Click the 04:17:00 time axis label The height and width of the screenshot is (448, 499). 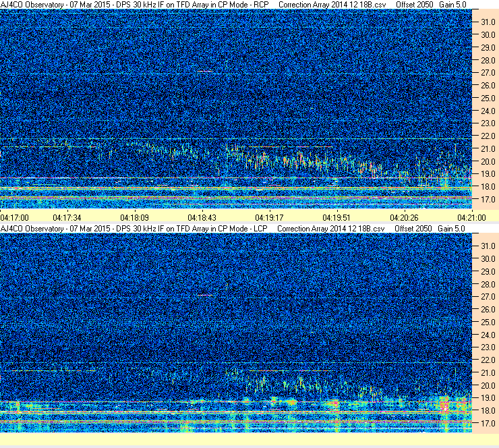15,218
